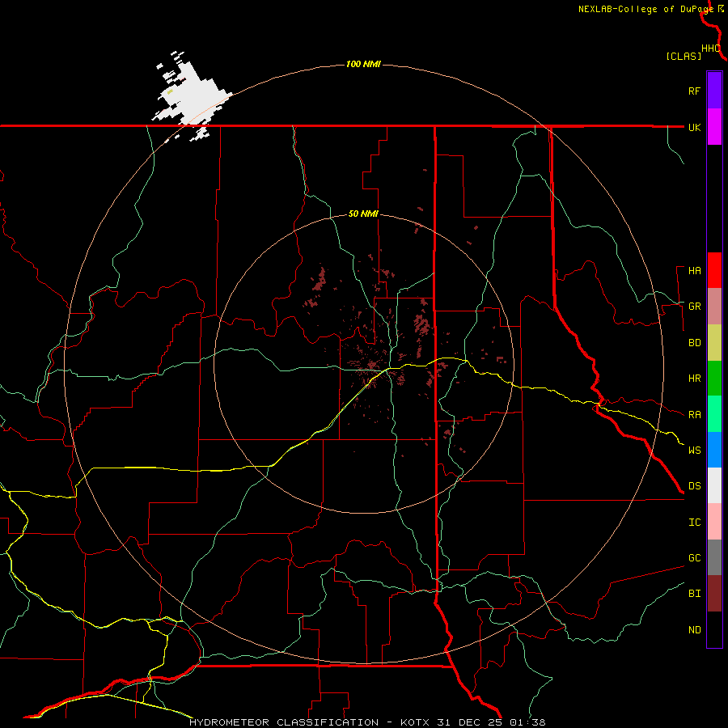Viewport: 728px width, 728px height.
Task: Click the dark green HR swatch
Action: [x=714, y=379]
